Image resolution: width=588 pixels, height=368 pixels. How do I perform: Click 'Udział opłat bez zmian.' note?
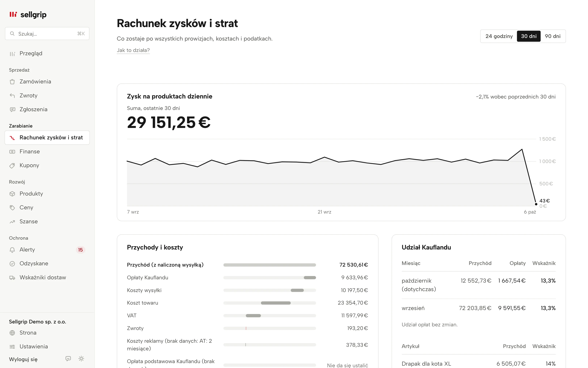tap(430, 325)
